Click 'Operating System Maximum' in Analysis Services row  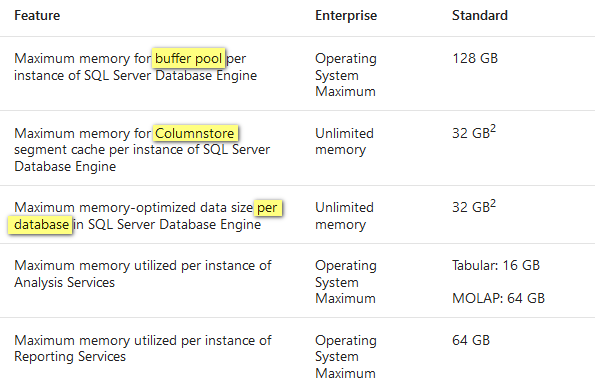point(346,282)
